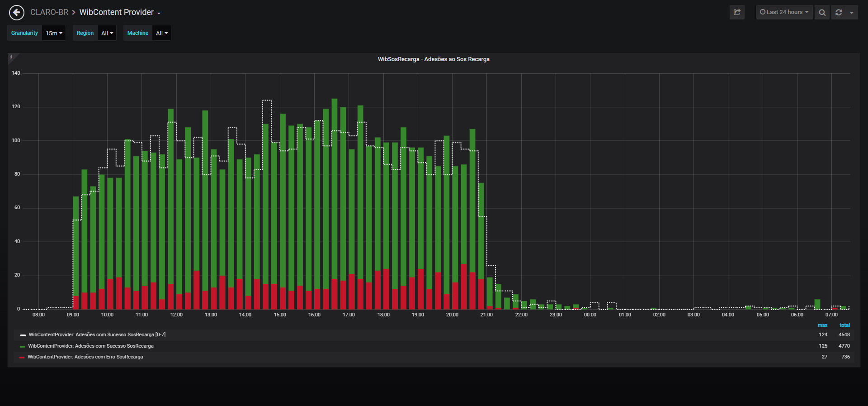Open the CLARO-BR breadcrumb link
This screenshot has height=406, width=868.
[x=49, y=12]
